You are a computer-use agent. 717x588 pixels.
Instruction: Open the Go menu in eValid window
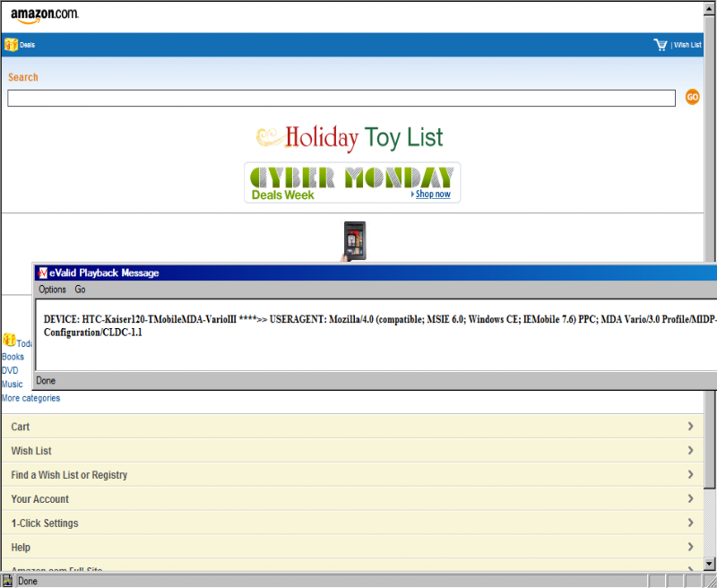(80, 290)
